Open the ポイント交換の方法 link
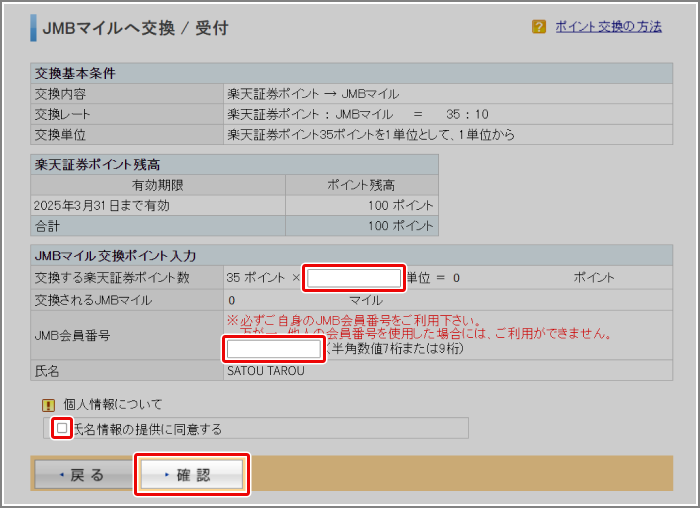This screenshot has height=508, width=700. click(x=608, y=27)
